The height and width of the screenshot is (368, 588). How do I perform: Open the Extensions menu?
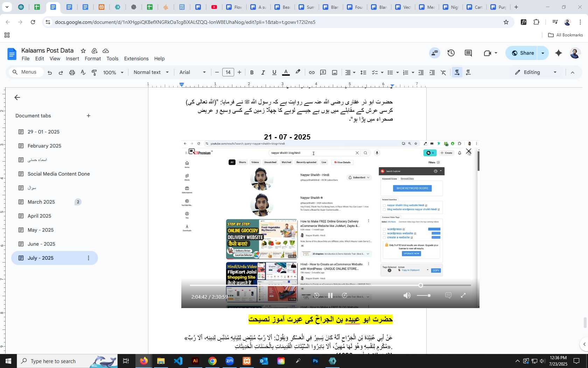click(x=136, y=59)
